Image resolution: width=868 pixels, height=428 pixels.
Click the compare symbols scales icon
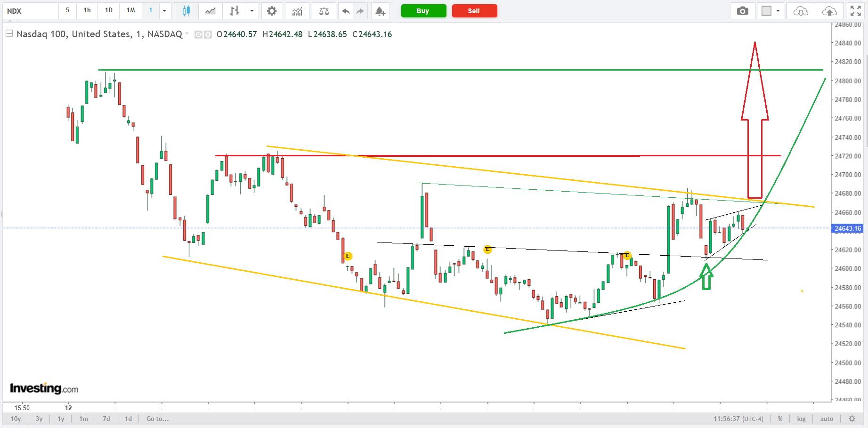point(324,11)
